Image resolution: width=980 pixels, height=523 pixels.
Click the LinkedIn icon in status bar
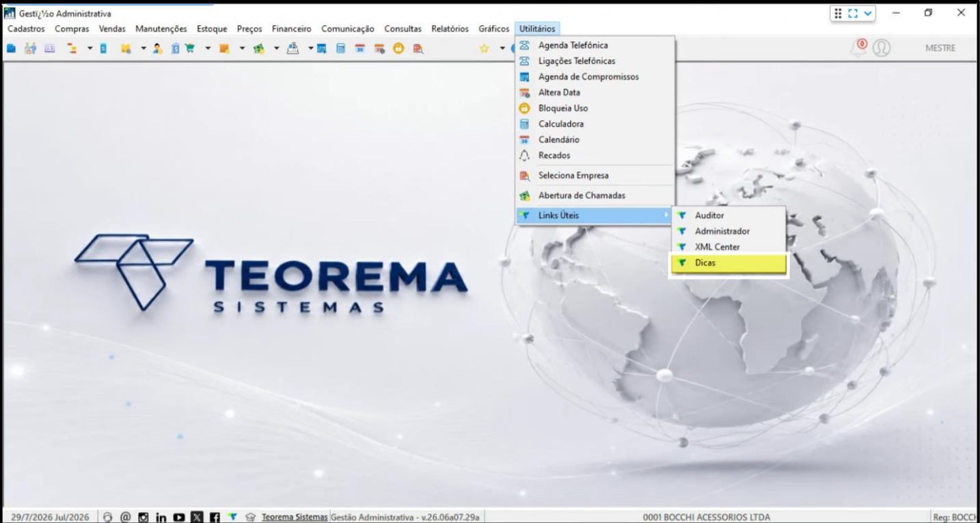(x=159, y=518)
